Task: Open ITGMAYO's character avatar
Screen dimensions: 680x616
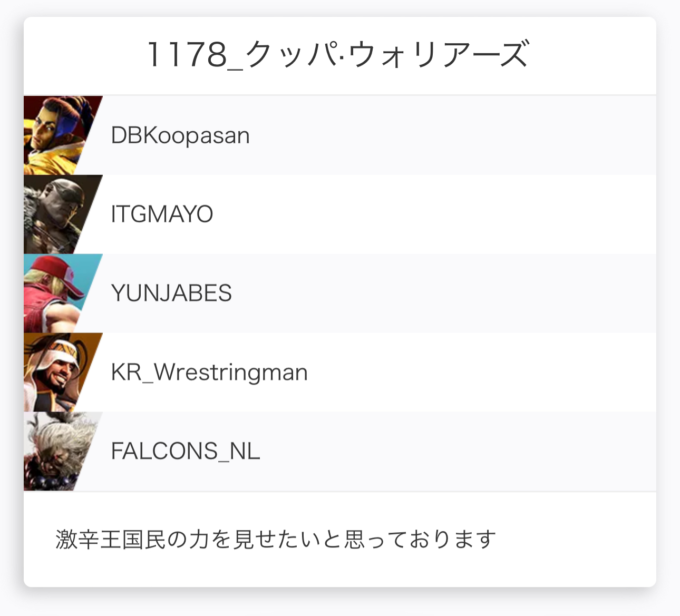Action: (57, 214)
